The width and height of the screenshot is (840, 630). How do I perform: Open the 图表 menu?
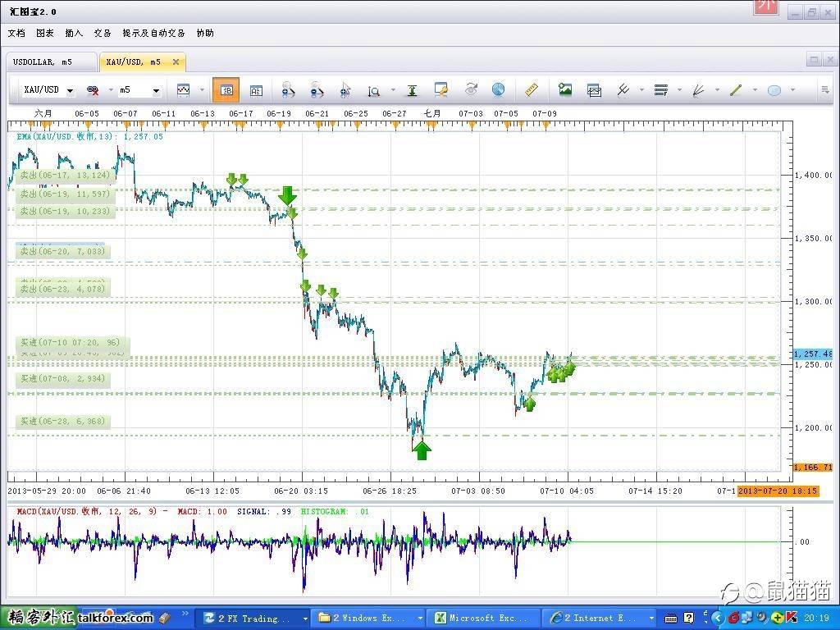pos(45,33)
